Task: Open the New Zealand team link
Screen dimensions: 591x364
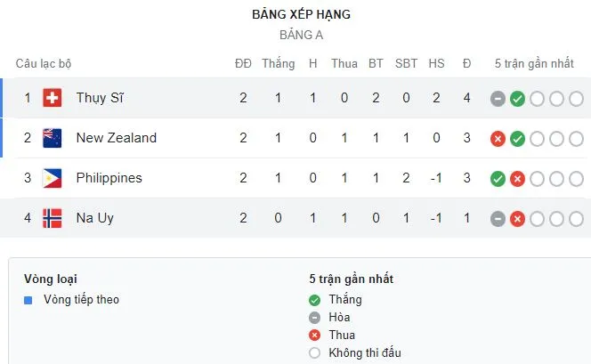Action: click(116, 138)
